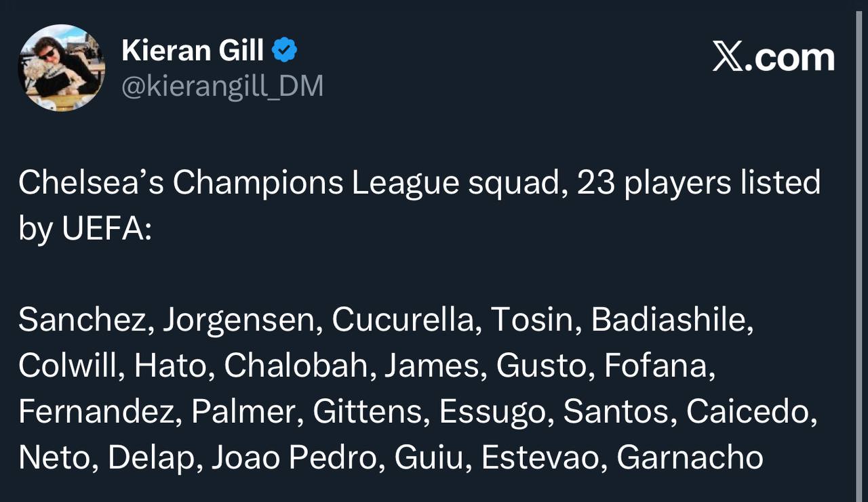Viewport: 868px width, 502px height.
Task: Click the name "Palmer" in the tweet
Action: click(246, 413)
